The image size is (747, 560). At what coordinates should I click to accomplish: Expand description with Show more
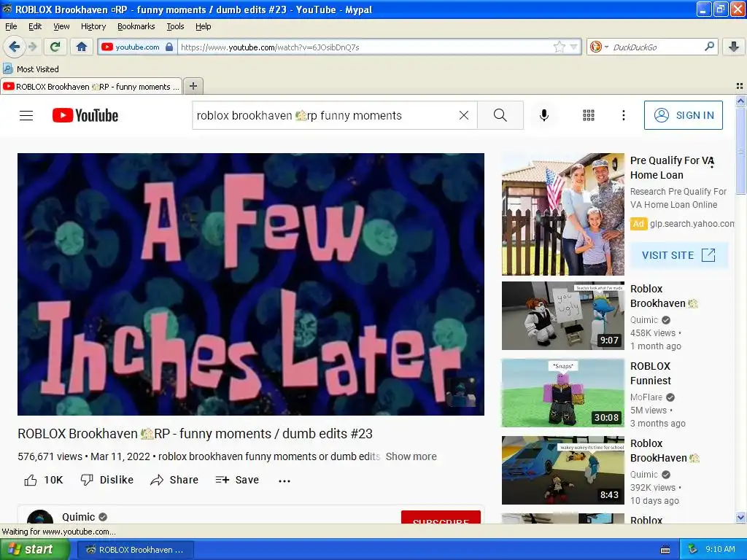tap(411, 456)
